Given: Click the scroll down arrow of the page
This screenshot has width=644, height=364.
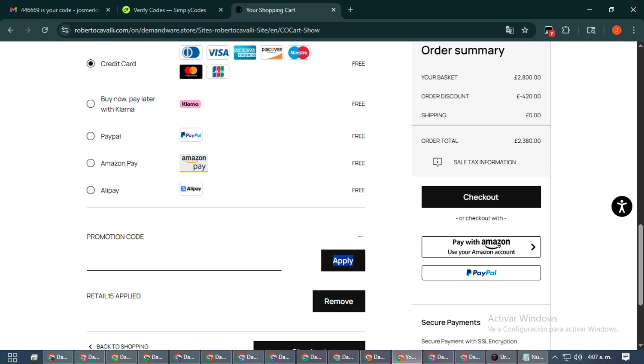Looking at the screenshot, I should (640, 346).
